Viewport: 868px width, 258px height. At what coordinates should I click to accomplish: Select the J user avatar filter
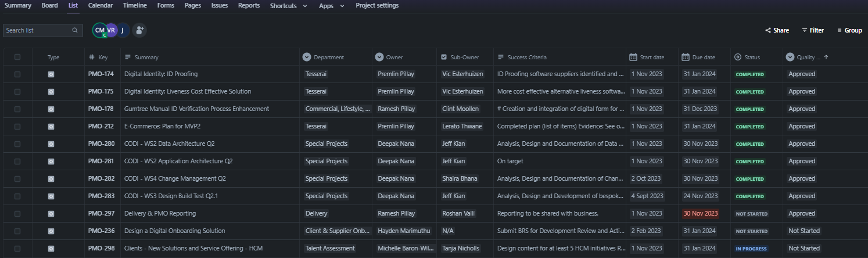[x=123, y=30]
